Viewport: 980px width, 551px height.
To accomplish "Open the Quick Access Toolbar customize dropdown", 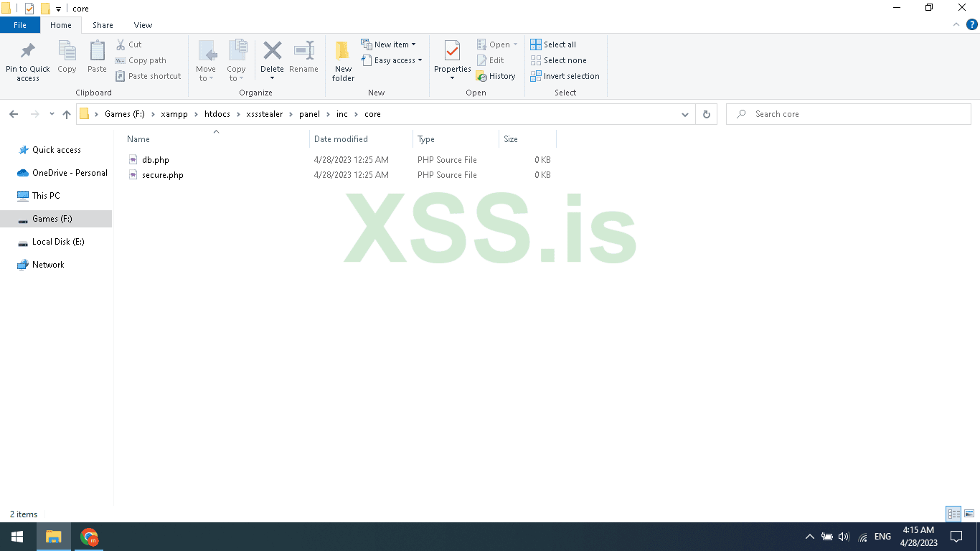I will point(58,9).
